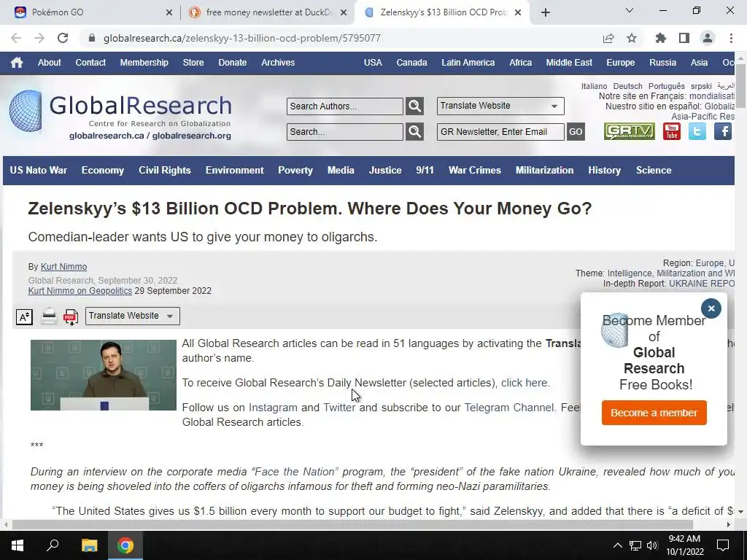The image size is (747, 560).
Task: Open the tab search chevron
Action: coord(630,10)
